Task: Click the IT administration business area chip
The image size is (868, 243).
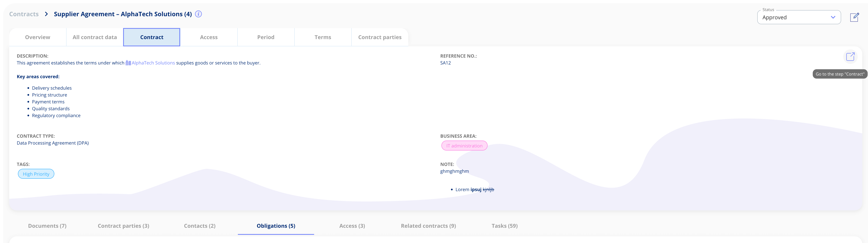Action: click(x=464, y=146)
